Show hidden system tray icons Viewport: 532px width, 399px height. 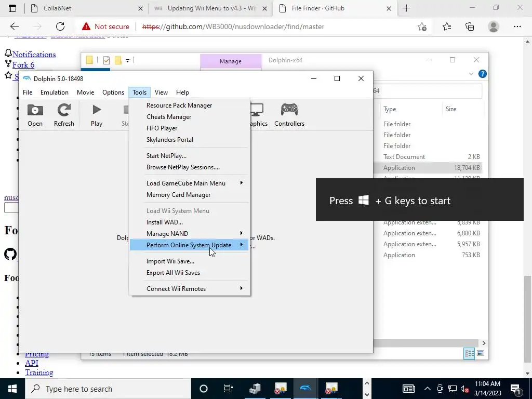point(428,389)
